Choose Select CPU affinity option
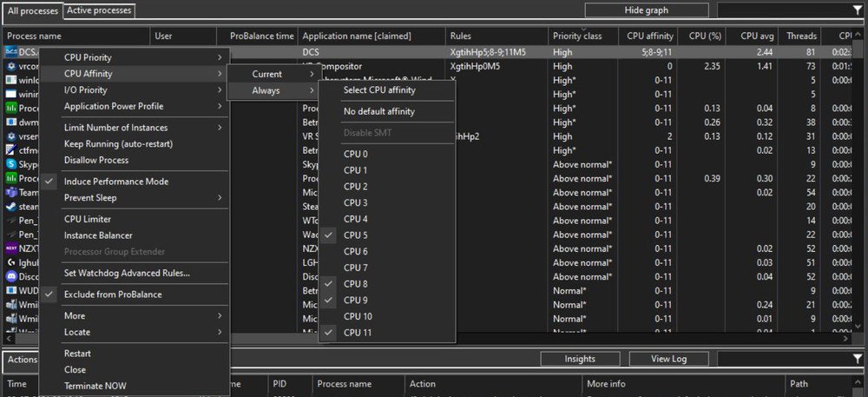 coord(386,89)
